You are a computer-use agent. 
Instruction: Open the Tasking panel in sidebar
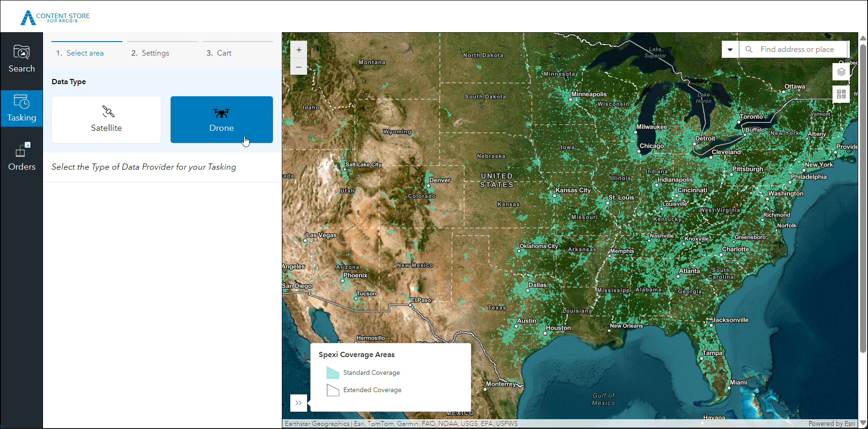coord(22,108)
